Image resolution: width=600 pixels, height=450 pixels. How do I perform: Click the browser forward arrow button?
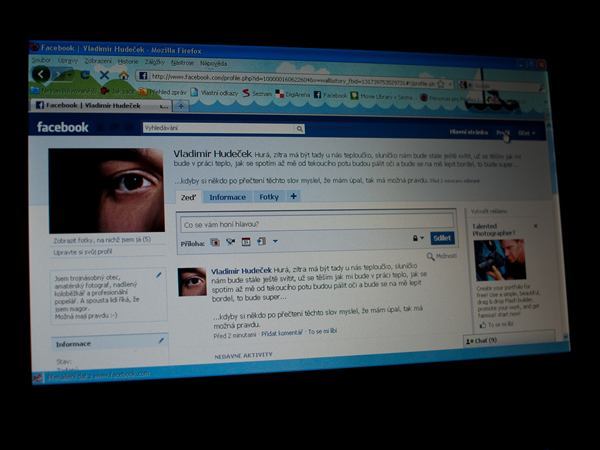click(x=61, y=75)
